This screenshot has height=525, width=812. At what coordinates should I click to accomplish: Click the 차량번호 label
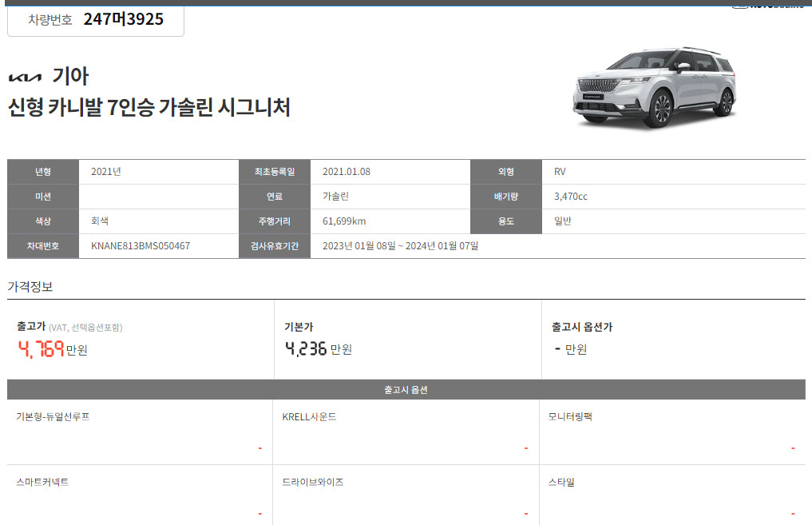(50, 20)
